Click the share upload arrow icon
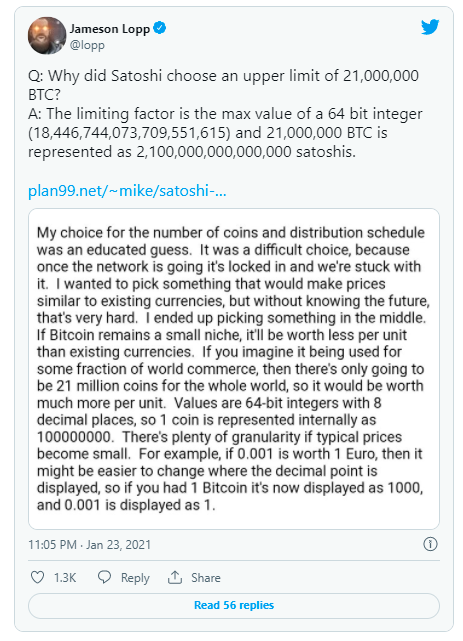This screenshot has width=463, height=641. click(175, 577)
